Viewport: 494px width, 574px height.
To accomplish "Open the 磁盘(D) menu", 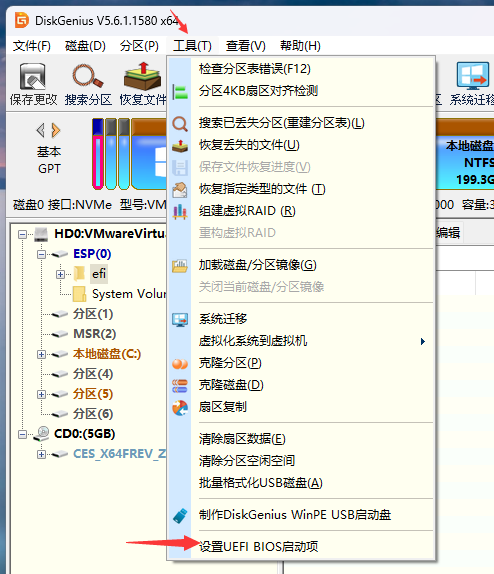I will [85, 46].
